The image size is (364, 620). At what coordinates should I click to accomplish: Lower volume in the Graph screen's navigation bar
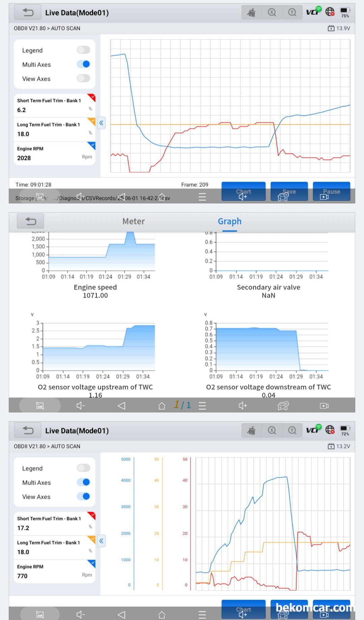click(81, 406)
